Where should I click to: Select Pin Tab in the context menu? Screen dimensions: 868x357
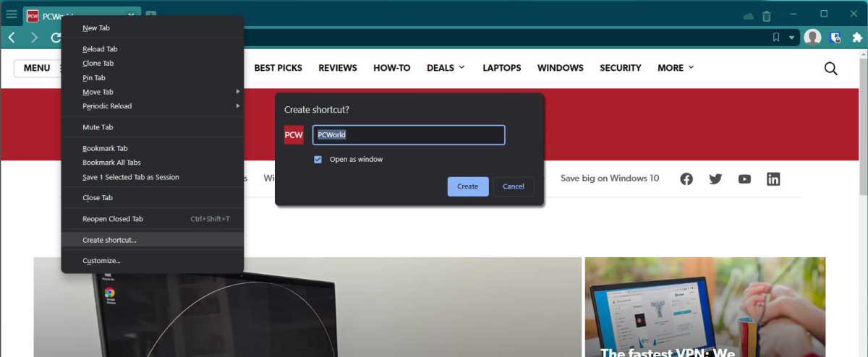tap(153, 78)
